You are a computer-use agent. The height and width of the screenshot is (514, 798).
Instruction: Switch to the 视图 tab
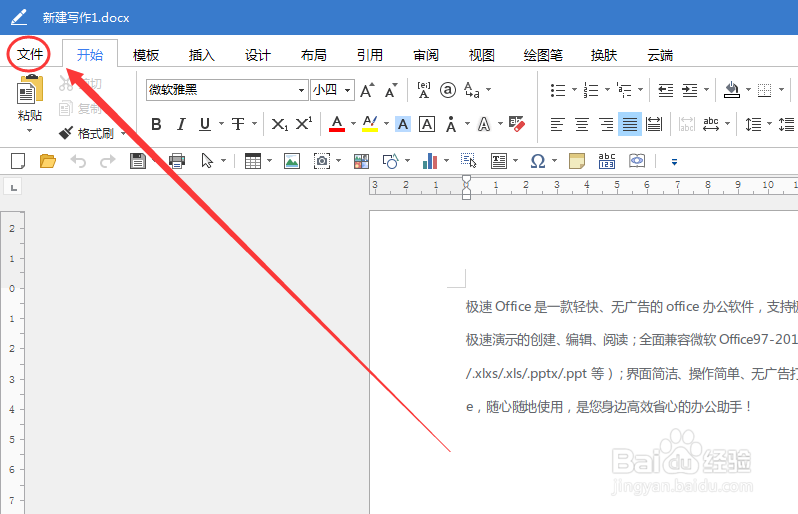coord(481,55)
